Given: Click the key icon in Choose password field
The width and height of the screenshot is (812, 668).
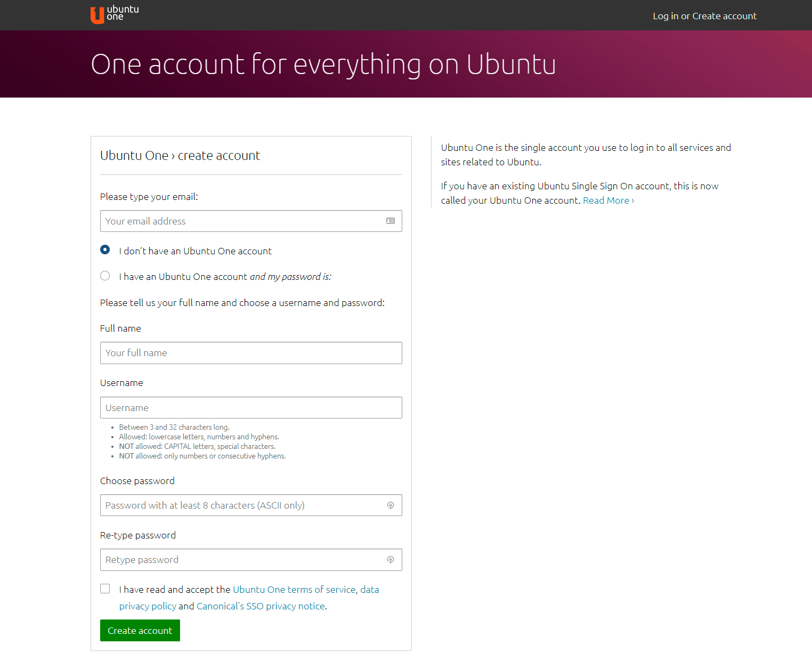Looking at the screenshot, I should (x=391, y=505).
